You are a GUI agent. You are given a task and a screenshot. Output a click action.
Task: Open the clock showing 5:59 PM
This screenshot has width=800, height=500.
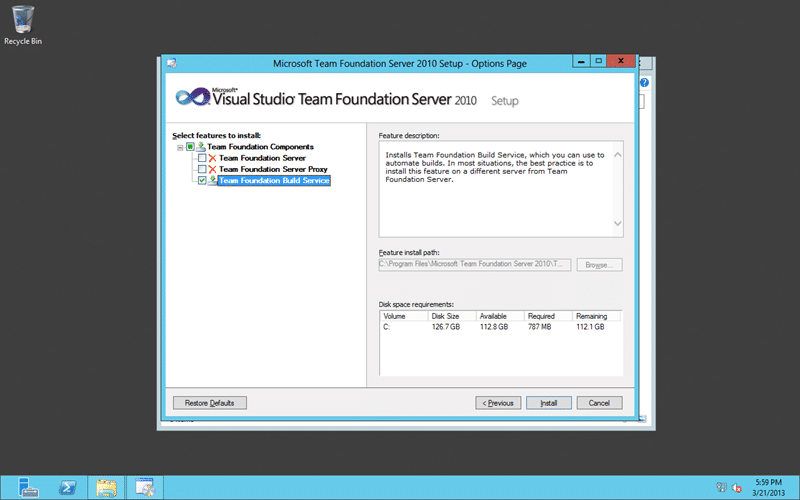click(768, 488)
